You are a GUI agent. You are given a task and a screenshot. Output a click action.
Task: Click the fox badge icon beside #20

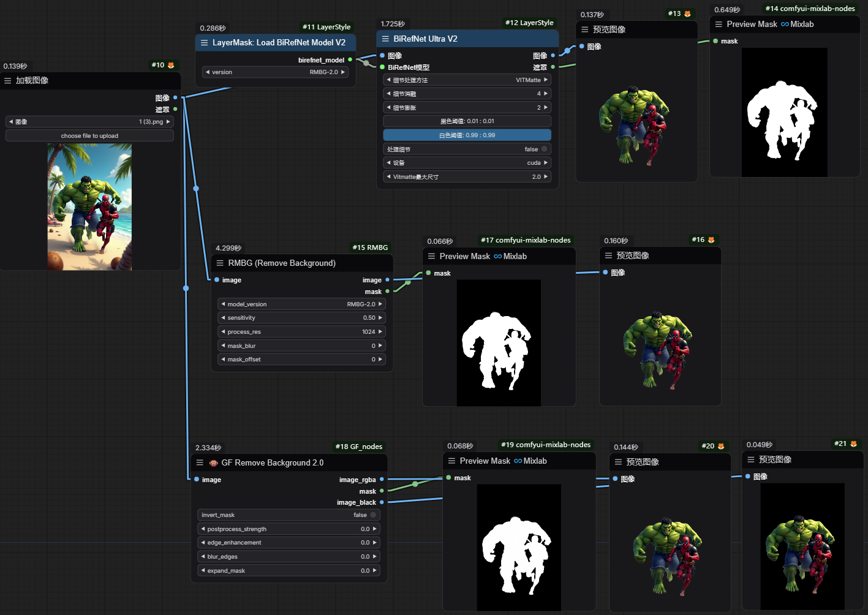click(x=721, y=446)
